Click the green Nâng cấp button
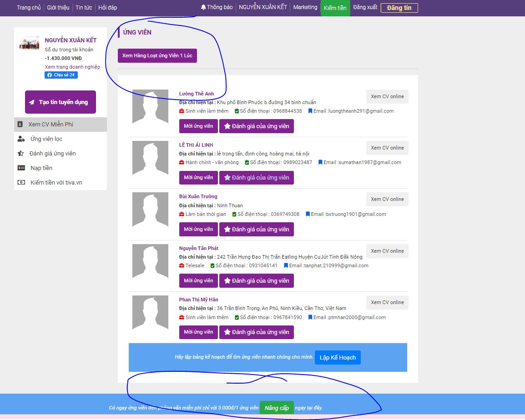The height and width of the screenshot is (420, 525). pos(277,408)
